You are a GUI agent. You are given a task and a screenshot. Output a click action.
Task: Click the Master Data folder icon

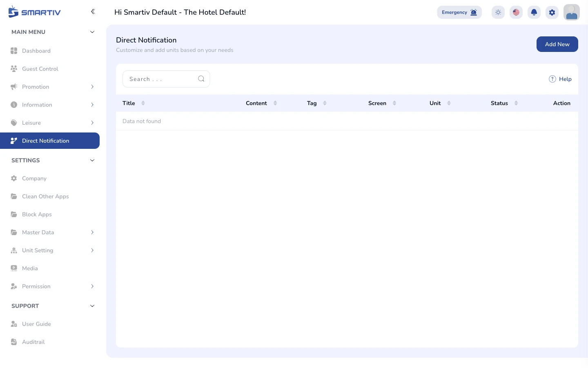14,232
